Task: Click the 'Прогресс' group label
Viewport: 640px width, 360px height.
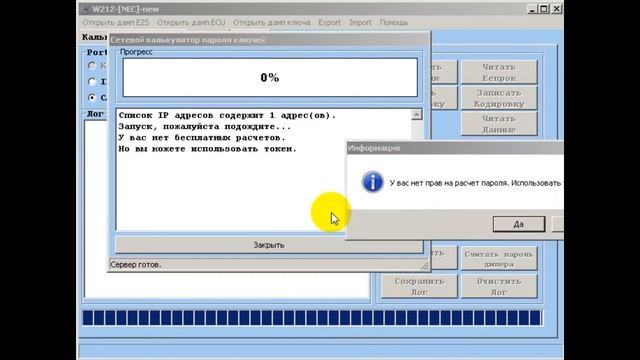Action: coord(136,52)
